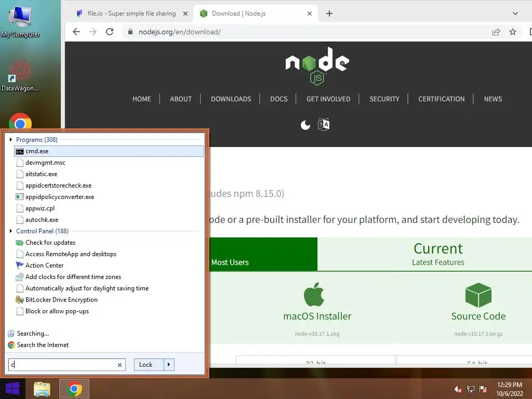Open DOCS in the nav

coord(279,99)
